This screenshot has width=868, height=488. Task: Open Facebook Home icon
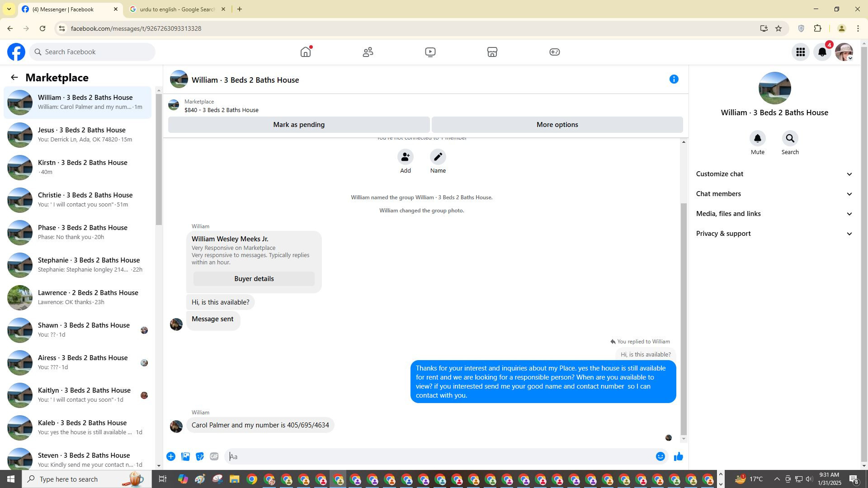306,52
